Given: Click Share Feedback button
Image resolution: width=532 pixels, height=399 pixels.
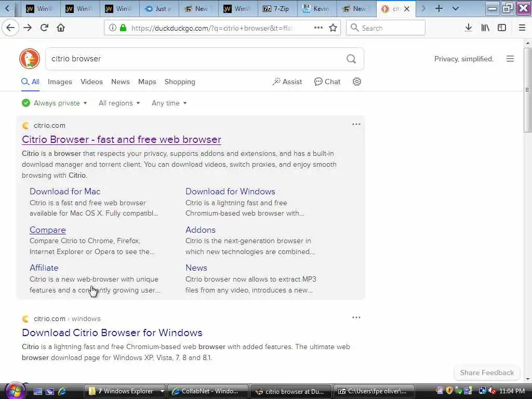Looking at the screenshot, I should coord(487,373).
